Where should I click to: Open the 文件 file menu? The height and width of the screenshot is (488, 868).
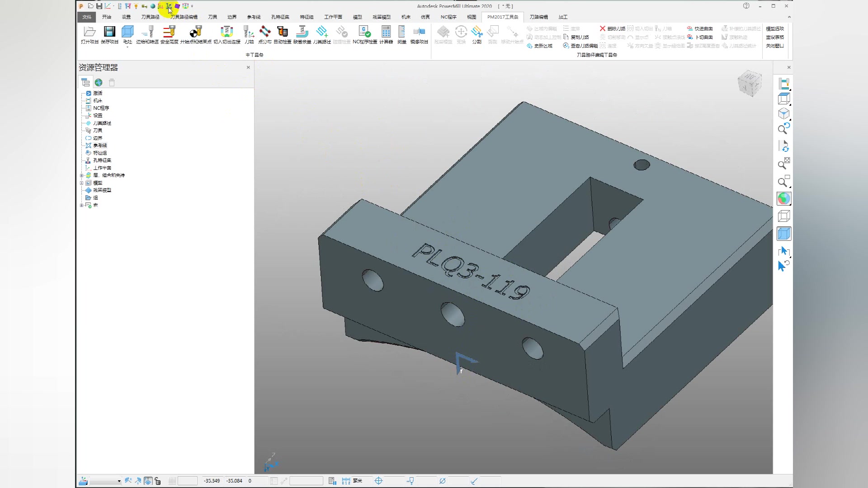pos(87,17)
